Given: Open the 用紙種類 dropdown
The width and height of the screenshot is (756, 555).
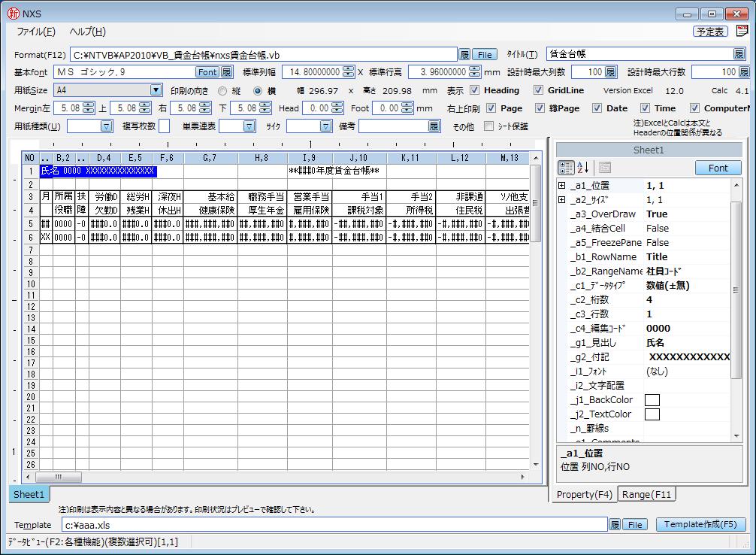Looking at the screenshot, I should click(106, 126).
